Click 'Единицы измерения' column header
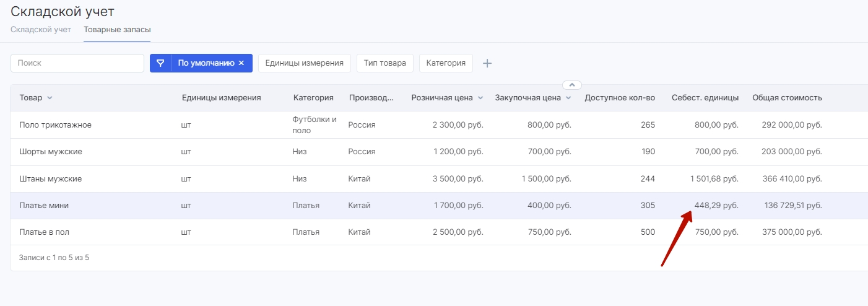Viewport: 868px width, 306px height. click(222, 98)
